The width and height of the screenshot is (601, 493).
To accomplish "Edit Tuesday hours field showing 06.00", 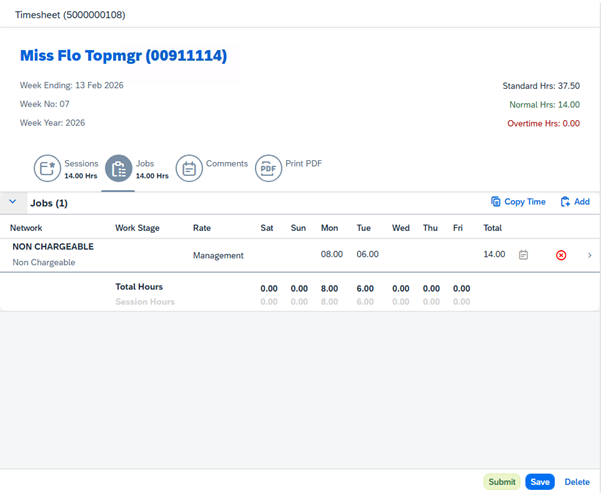I will click(367, 255).
